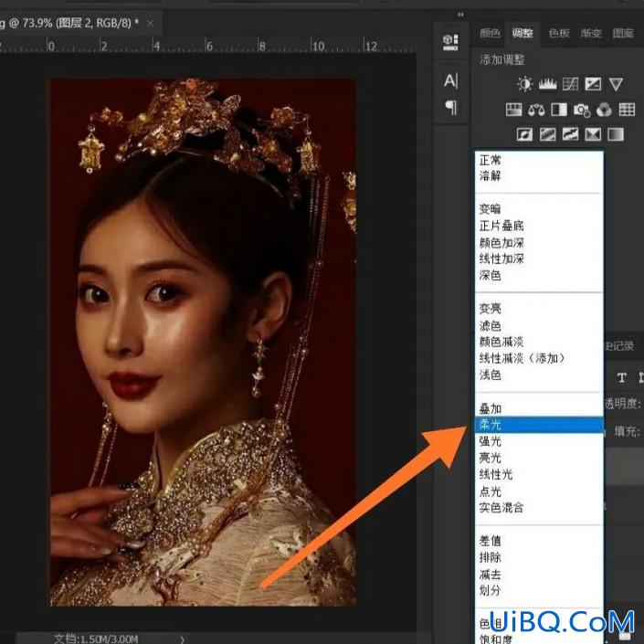Filter layers by type (T icon)

pos(621,377)
